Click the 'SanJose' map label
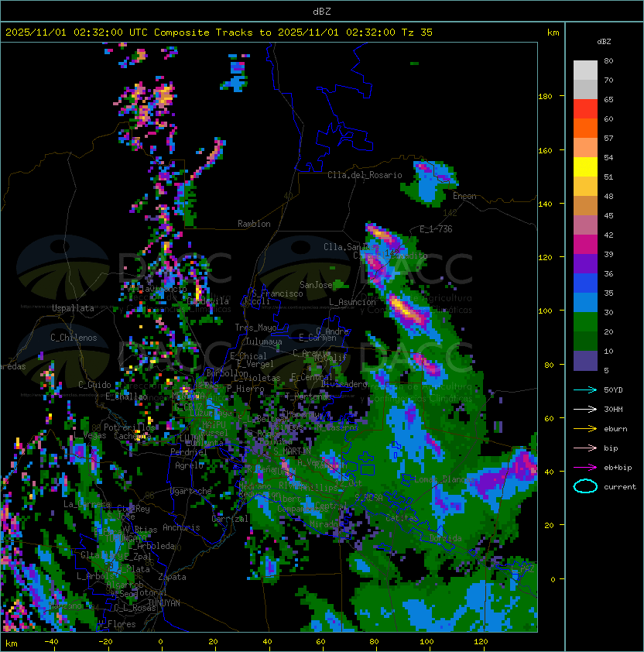This screenshot has width=644, height=652. tap(316, 285)
